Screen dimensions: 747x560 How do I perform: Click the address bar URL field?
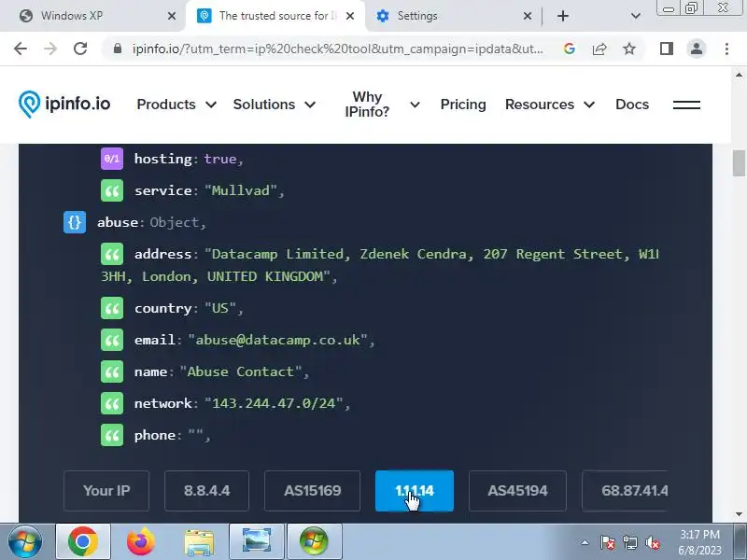click(x=338, y=49)
